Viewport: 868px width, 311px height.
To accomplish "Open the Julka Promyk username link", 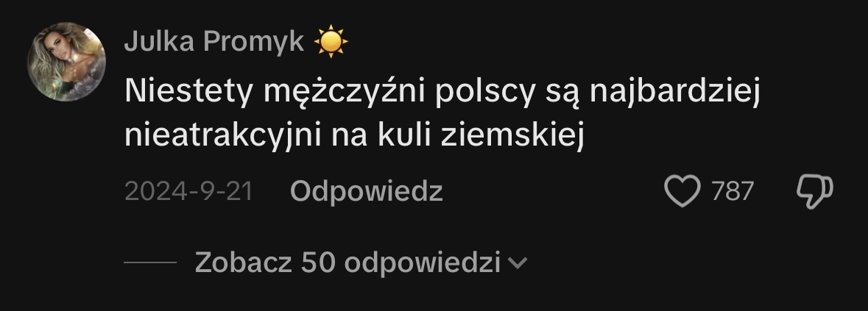I will 214,41.
